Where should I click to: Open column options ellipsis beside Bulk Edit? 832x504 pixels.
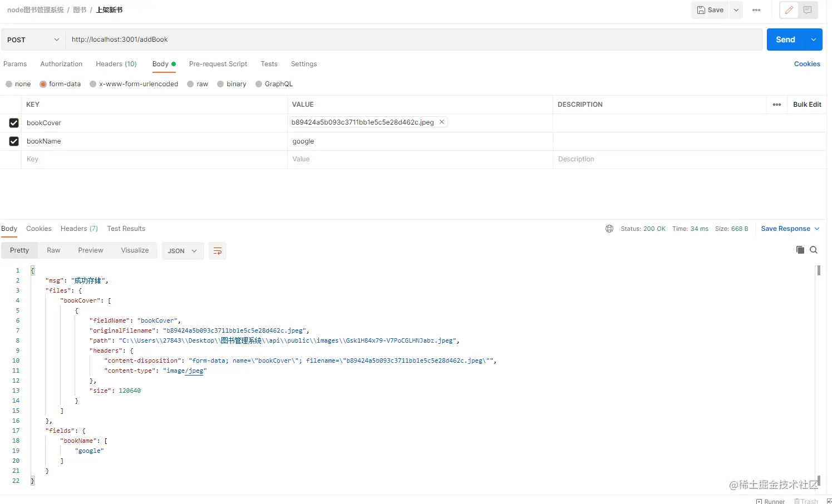click(x=777, y=105)
